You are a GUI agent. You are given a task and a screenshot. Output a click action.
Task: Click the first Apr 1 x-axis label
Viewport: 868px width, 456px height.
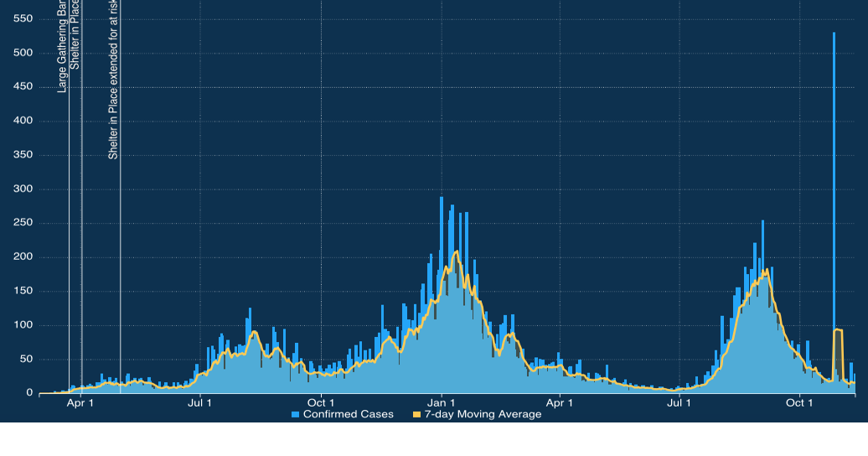click(80, 403)
